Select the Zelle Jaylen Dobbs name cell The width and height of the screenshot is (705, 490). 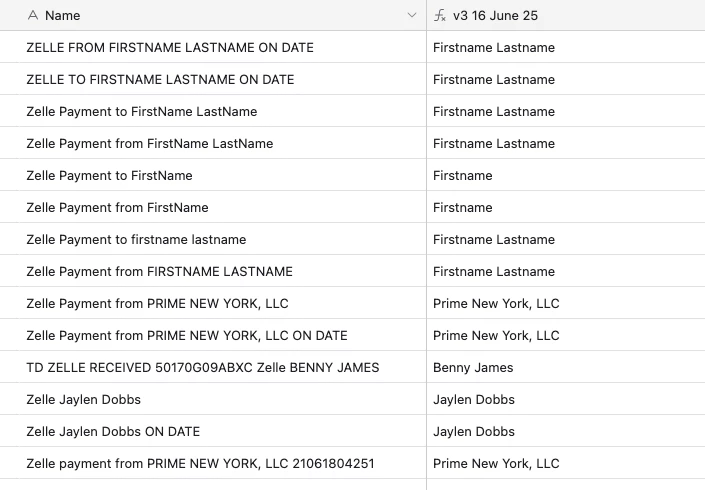[223, 399]
